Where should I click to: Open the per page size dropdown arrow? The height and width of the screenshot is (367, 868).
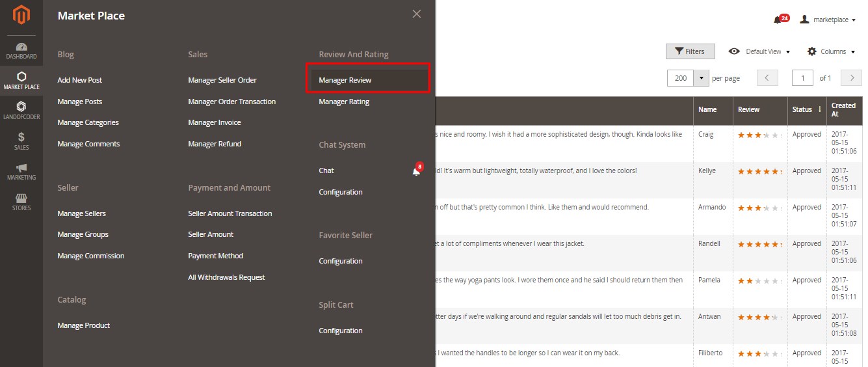pyautogui.click(x=701, y=78)
